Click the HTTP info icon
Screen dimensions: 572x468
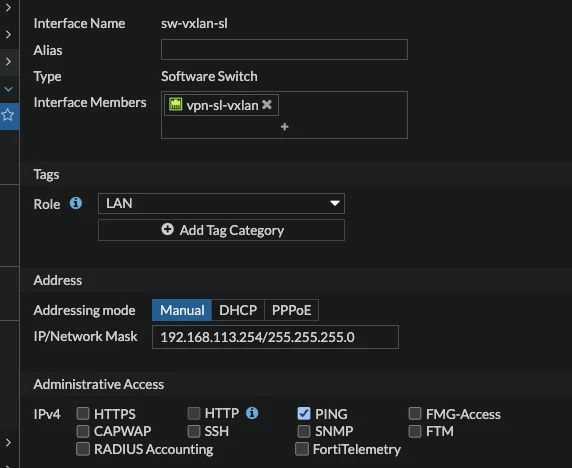252,413
